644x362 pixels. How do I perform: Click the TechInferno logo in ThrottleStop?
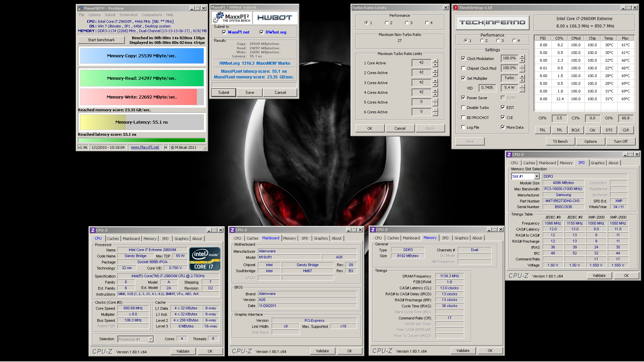coord(492,22)
